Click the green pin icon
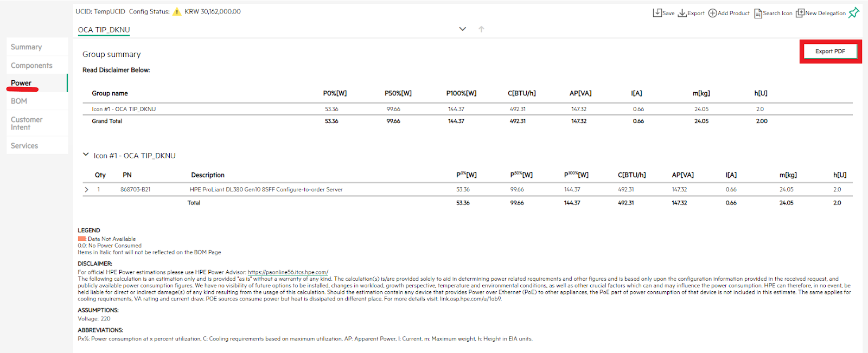868x353 pixels. pyautogui.click(x=854, y=12)
